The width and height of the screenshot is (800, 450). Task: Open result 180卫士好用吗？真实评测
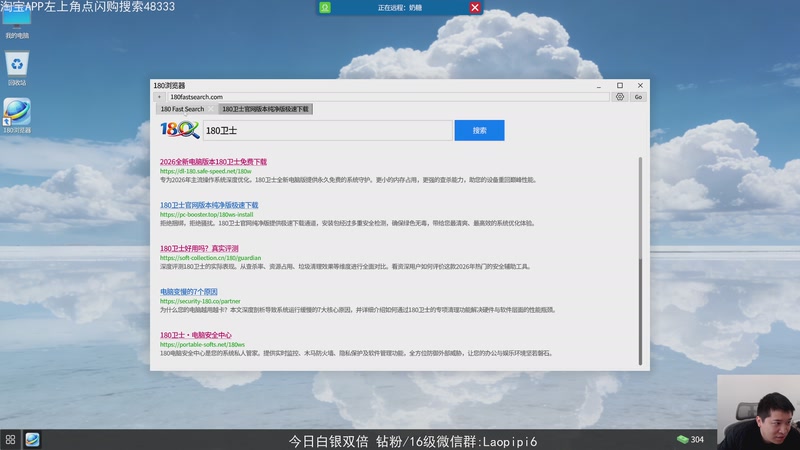[x=199, y=248]
